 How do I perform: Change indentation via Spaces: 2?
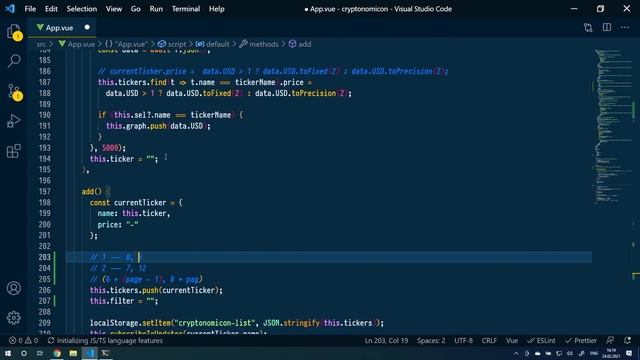point(431,340)
